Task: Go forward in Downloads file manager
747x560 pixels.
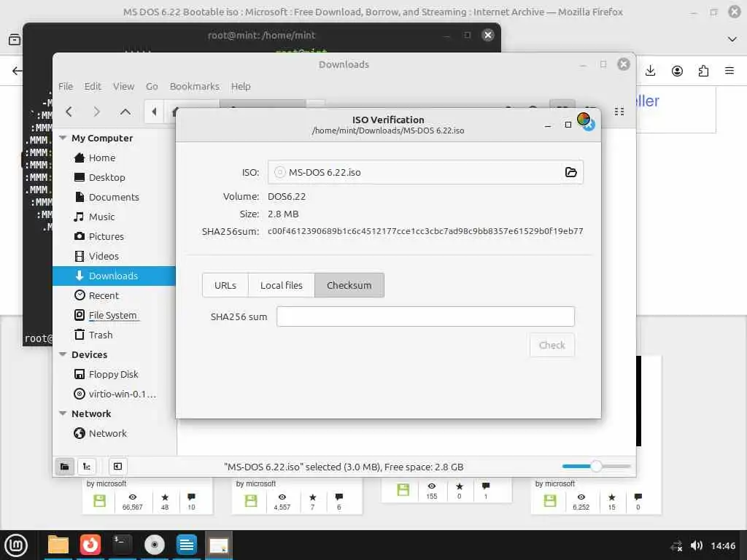Action: coord(97,112)
